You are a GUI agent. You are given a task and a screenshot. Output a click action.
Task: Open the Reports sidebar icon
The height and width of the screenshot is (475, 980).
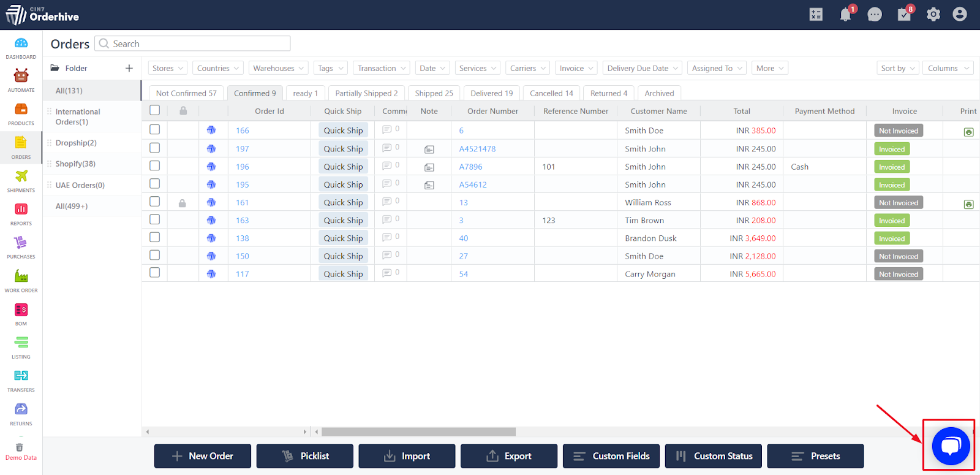coord(21,210)
